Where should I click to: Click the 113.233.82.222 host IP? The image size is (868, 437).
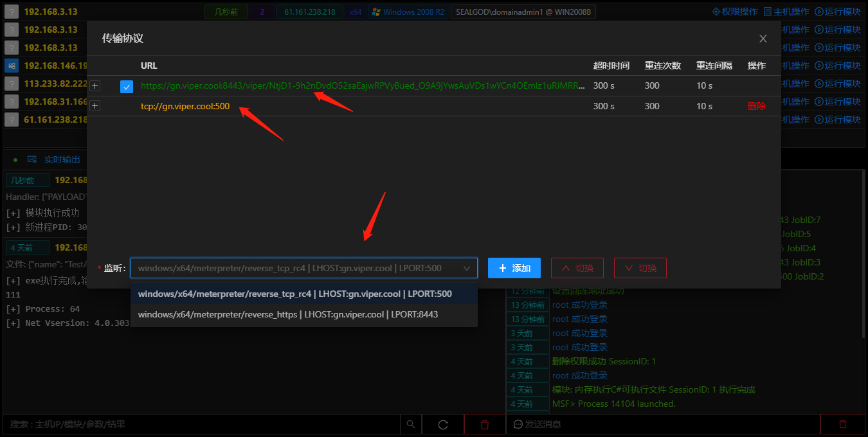[55, 84]
